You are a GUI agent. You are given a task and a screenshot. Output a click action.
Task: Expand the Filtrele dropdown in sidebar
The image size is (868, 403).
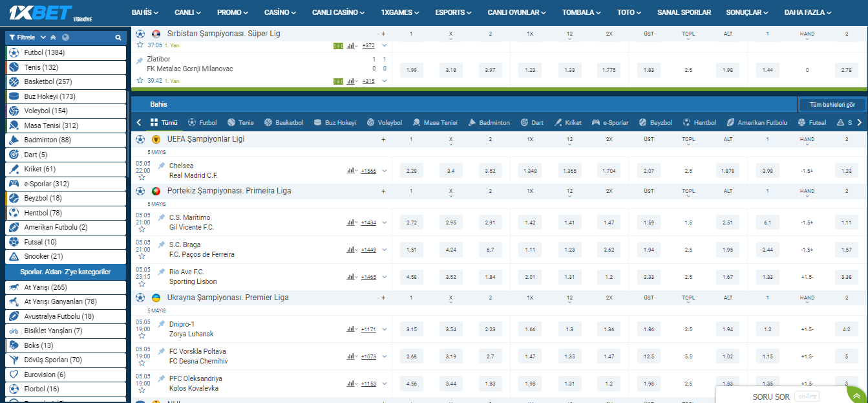43,38
